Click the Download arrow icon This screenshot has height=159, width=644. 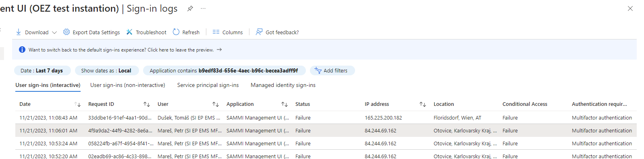point(19,32)
